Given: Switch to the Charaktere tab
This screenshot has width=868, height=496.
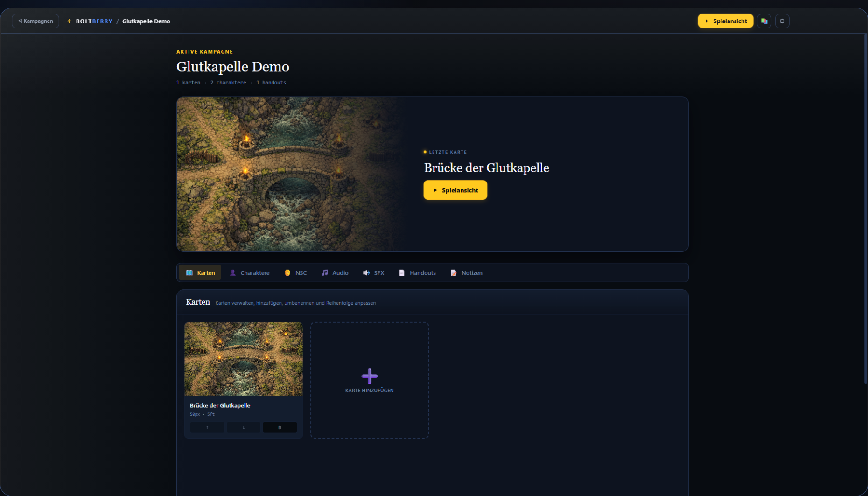Looking at the screenshot, I should click(250, 272).
